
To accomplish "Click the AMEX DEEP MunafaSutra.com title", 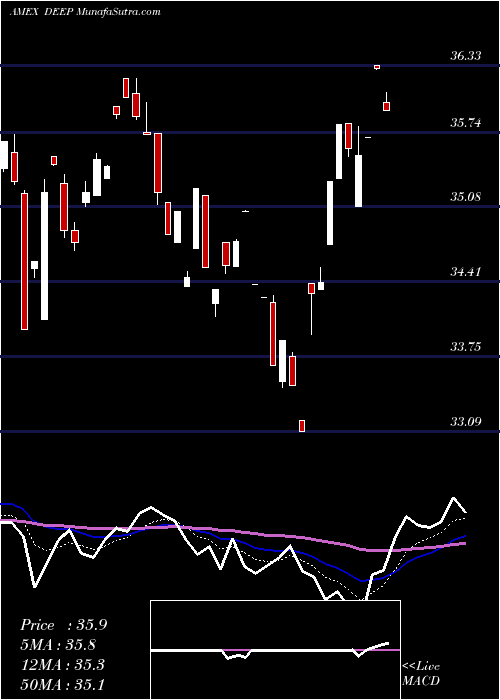I will pyautogui.click(x=85, y=12).
